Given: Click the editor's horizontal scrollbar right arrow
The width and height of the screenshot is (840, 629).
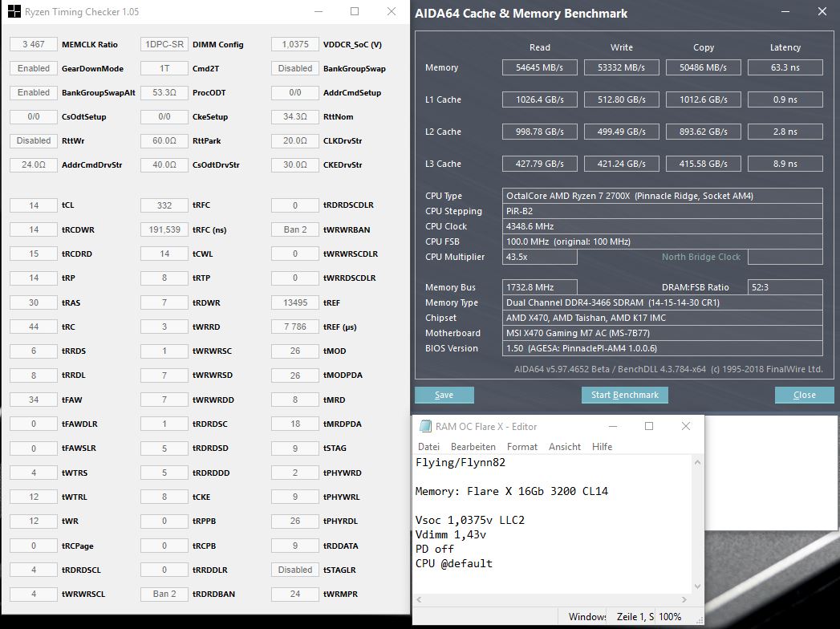Looking at the screenshot, I should point(684,599).
